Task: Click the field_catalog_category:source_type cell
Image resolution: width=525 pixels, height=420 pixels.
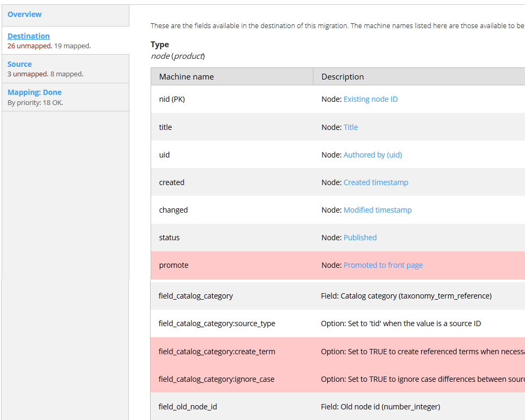Action: tap(216, 323)
